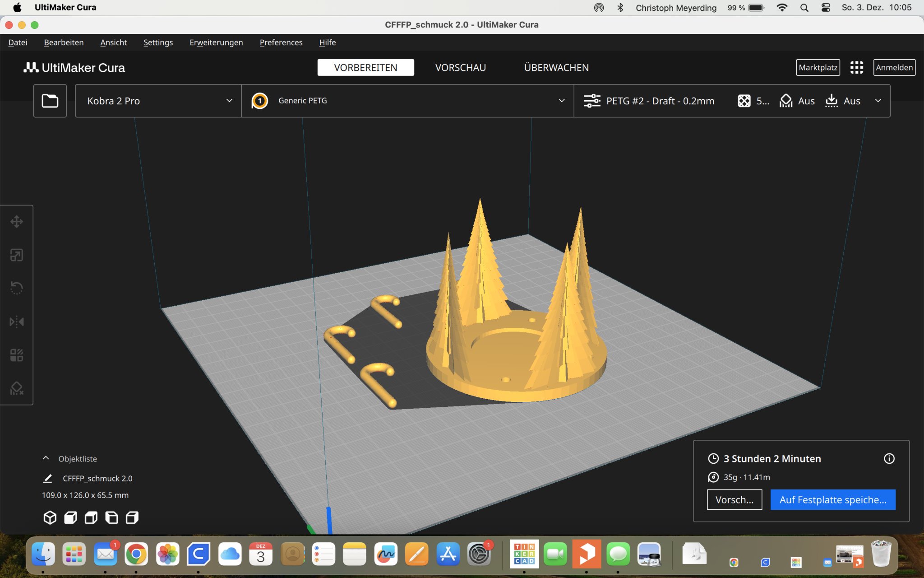Screen dimensions: 924x578
Task: Select the Rotate tool icon
Action: (17, 288)
